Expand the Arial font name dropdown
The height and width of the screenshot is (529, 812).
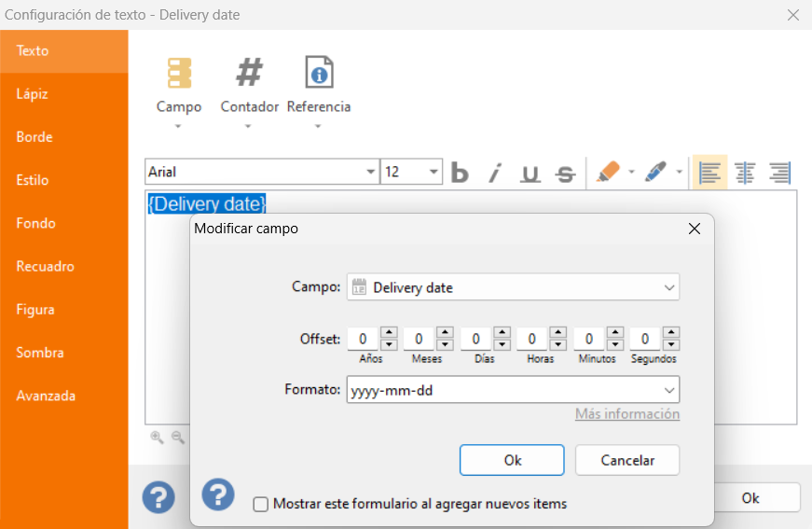(x=370, y=172)
